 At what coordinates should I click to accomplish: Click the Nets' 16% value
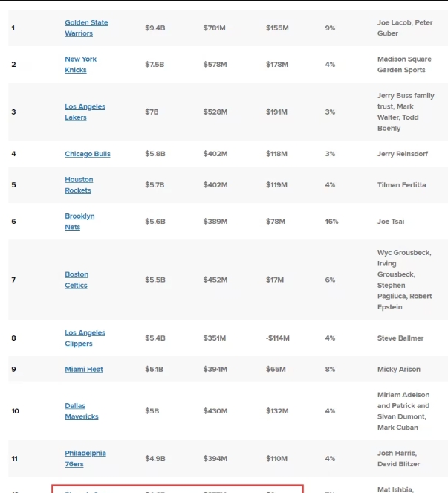331,222
